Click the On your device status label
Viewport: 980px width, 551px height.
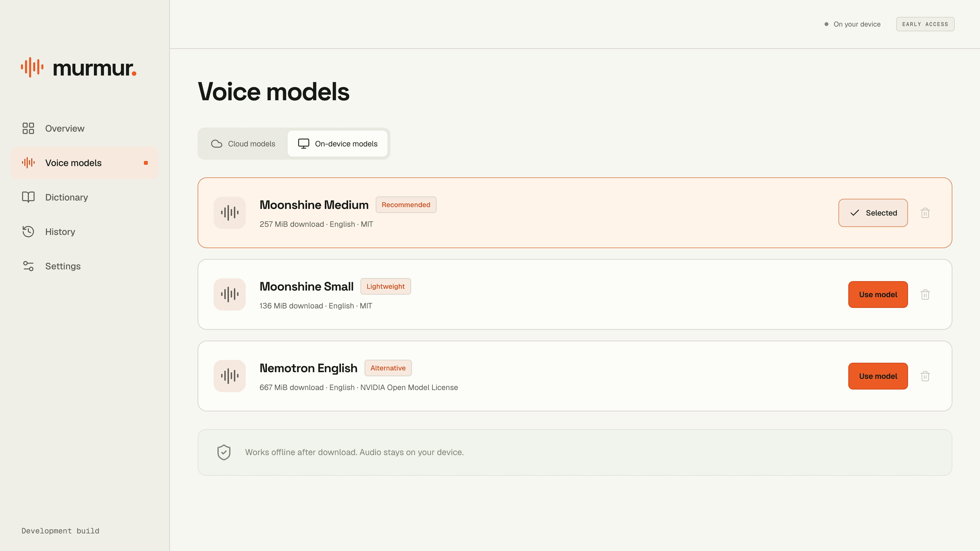(x=857, y=24)
